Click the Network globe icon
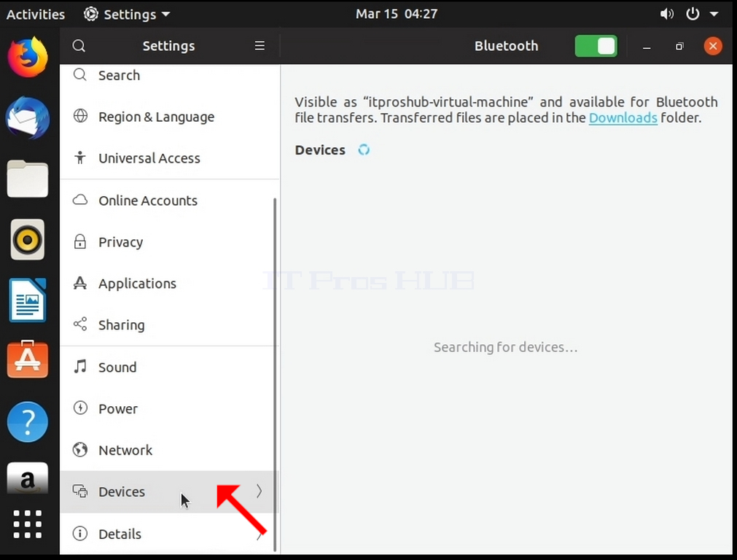This screenshot has height=560, width=737. point(80,449)
